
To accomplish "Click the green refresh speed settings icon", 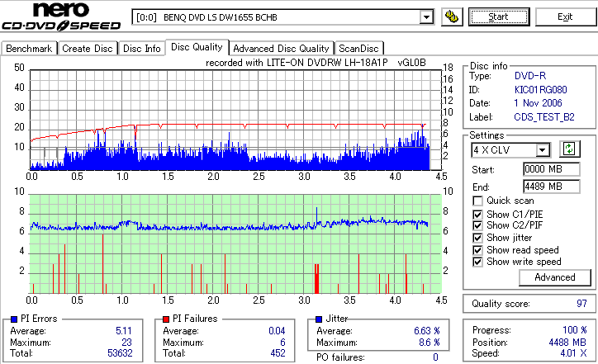I will point(569,149).
